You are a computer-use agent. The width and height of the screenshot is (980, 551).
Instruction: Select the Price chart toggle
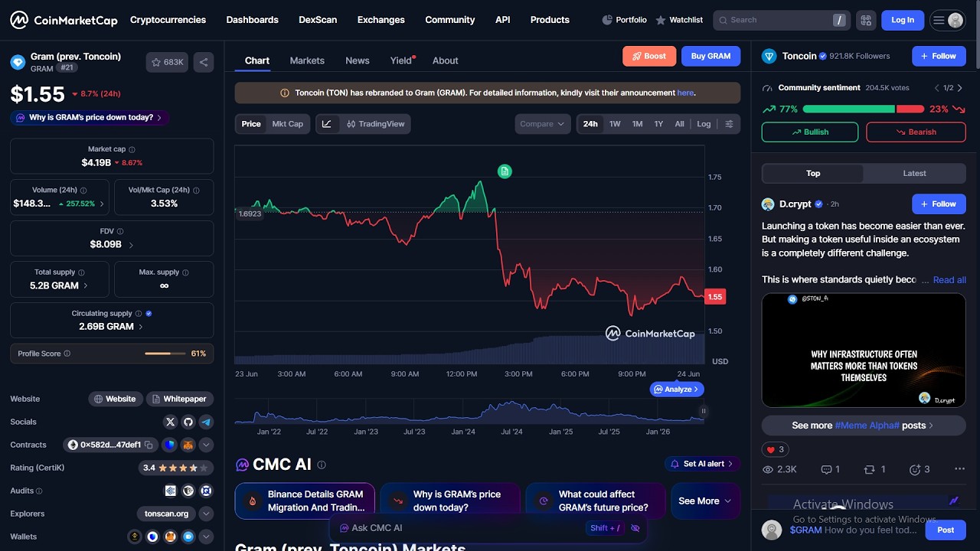251,124
